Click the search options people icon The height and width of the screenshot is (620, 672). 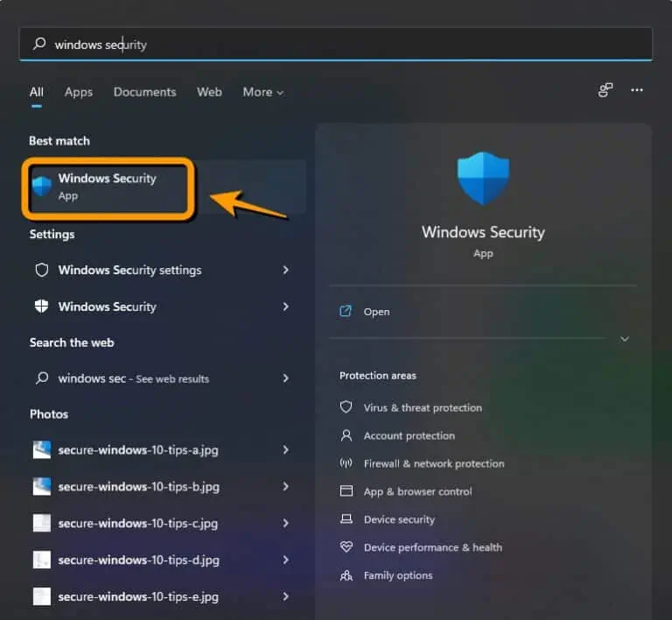tap(605, 90)
